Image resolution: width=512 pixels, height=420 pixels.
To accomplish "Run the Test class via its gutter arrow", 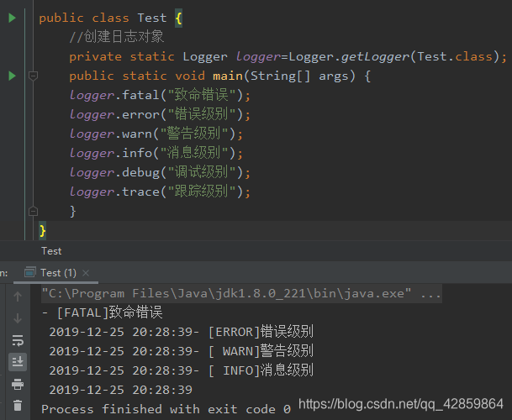I will [12, 18].
